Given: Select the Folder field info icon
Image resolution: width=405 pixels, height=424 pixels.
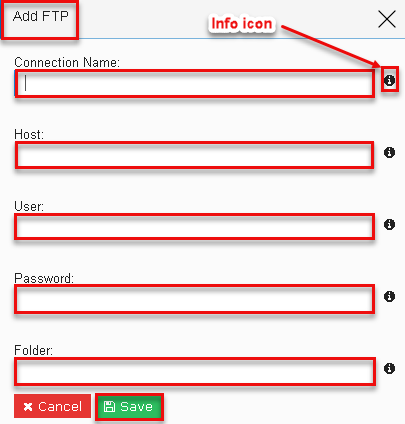Looking at the screenshot, I should point(389,368).
